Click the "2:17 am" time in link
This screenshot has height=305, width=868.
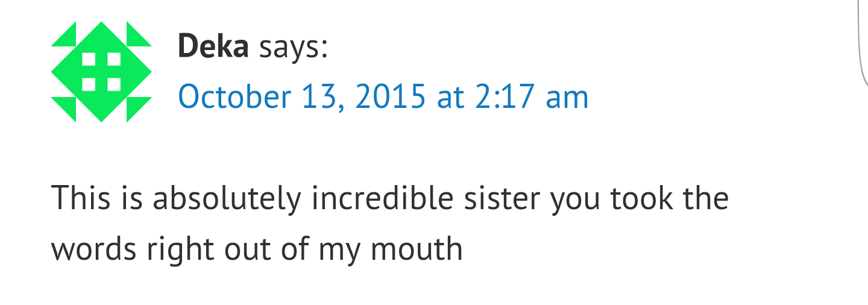531,97
